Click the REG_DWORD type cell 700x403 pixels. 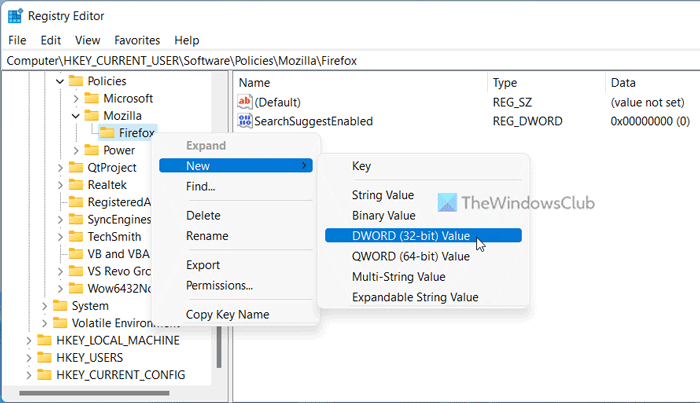(527, 121)
